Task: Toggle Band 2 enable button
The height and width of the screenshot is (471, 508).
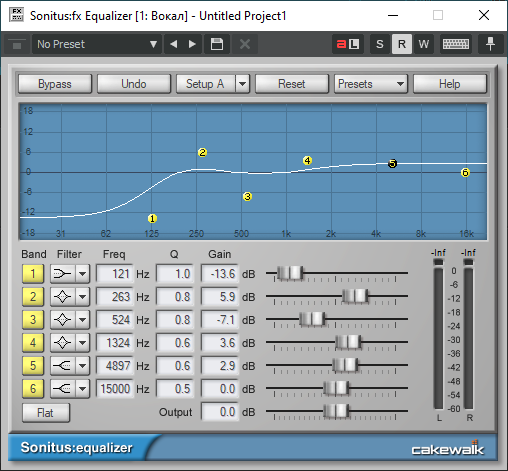Action: (33, 297)
